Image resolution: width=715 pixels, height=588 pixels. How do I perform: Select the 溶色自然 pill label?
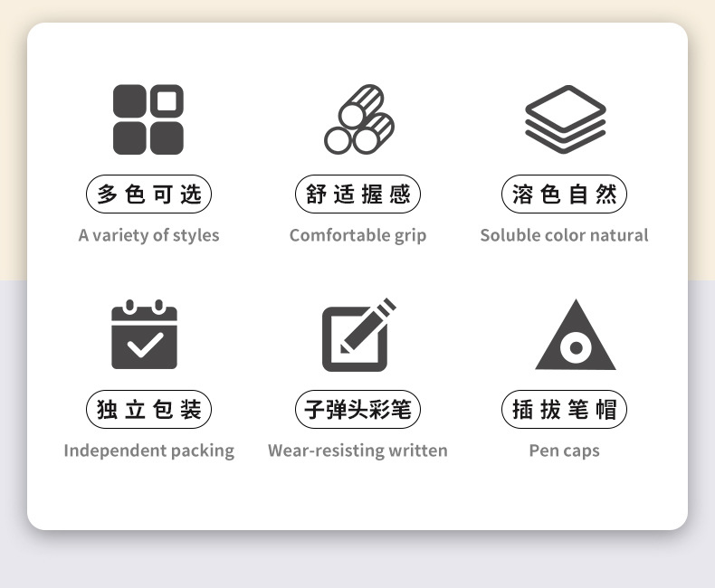point(565,194)
